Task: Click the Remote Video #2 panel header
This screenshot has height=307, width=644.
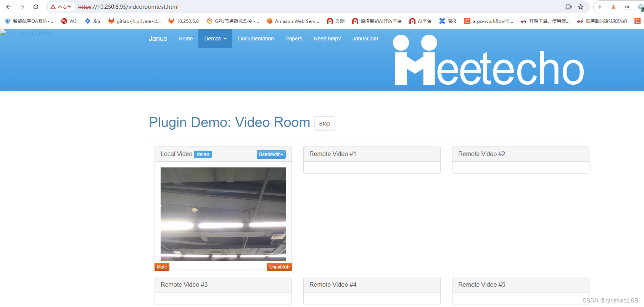Action: point(521,154)
